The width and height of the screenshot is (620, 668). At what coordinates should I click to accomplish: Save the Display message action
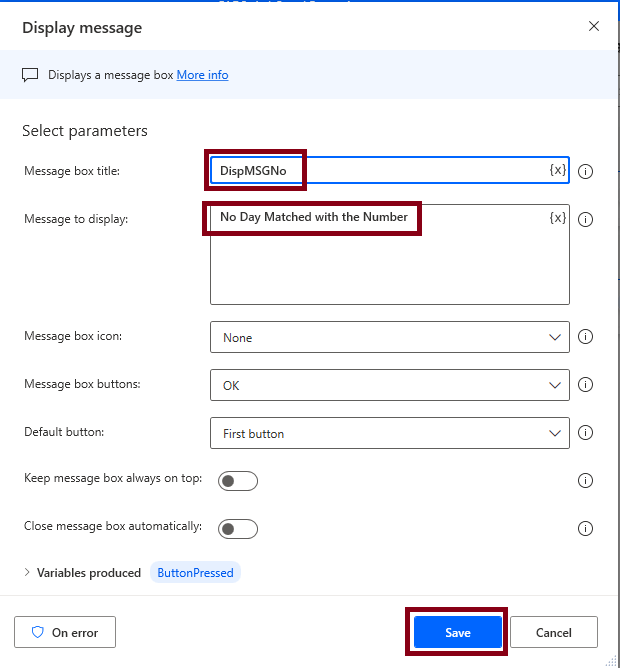[458, 632]
